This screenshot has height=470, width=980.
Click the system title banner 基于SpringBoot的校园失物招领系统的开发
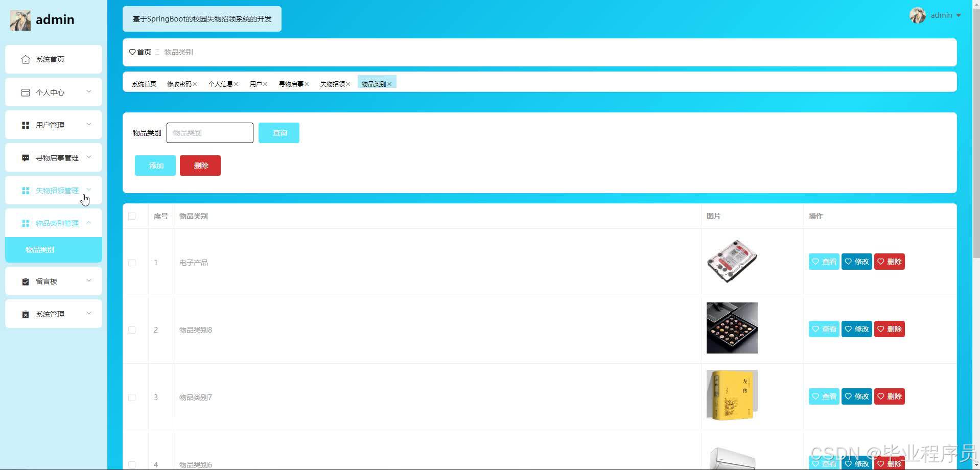coord(202,19)
